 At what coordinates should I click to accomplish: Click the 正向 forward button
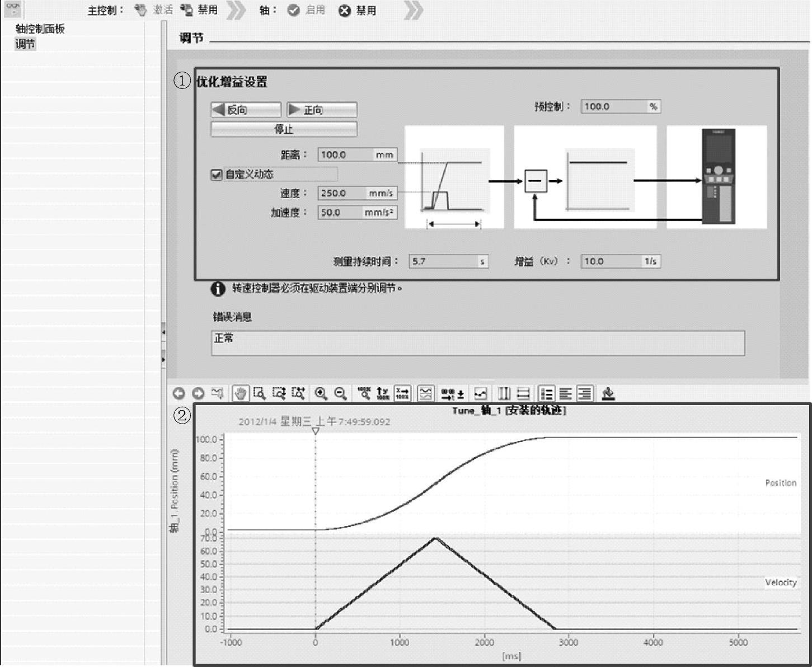[x=322, y=110]
